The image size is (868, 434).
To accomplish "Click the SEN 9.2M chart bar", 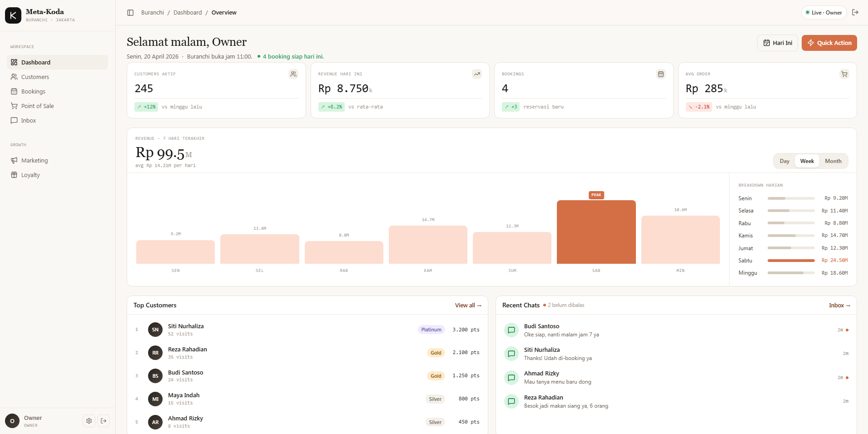I will click(x=175, y=252).
